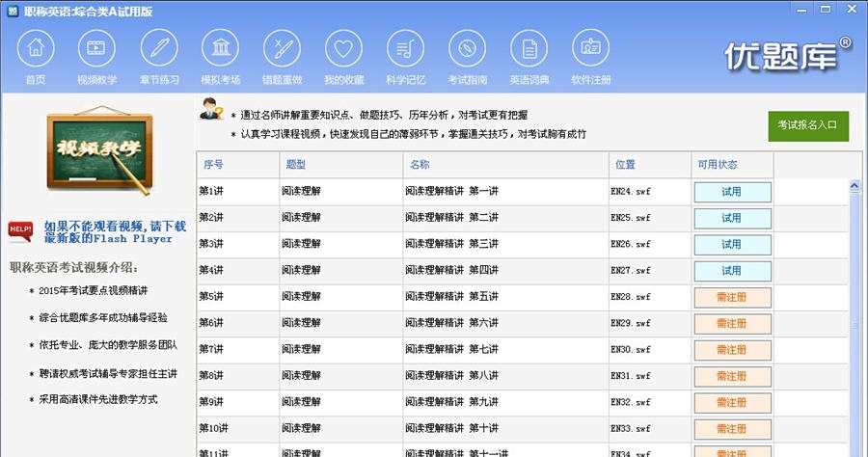Screen dimensions: 868x457
Task: Open the 科学记忆 icon
Action: click(406, 48)
